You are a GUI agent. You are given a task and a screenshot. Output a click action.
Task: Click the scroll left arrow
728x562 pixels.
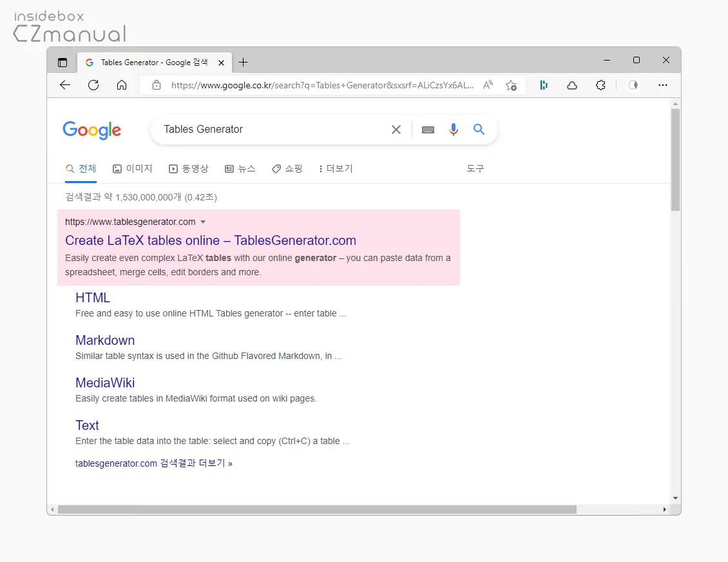[x=52, y=510]
